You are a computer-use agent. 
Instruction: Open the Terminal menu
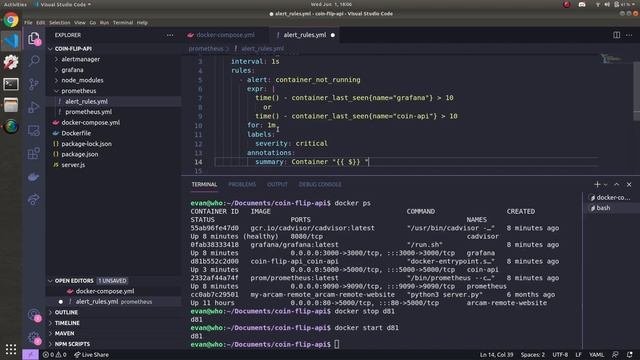(x=123, y=22)
